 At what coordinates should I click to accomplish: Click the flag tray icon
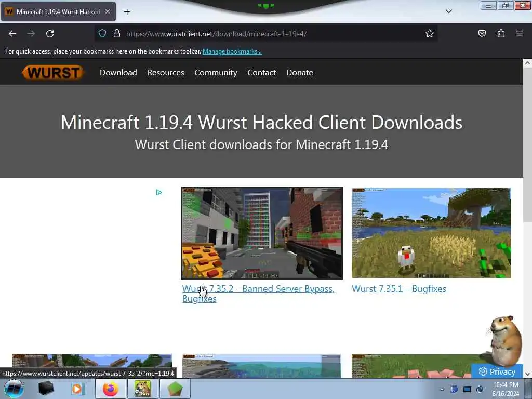point(454,389)
